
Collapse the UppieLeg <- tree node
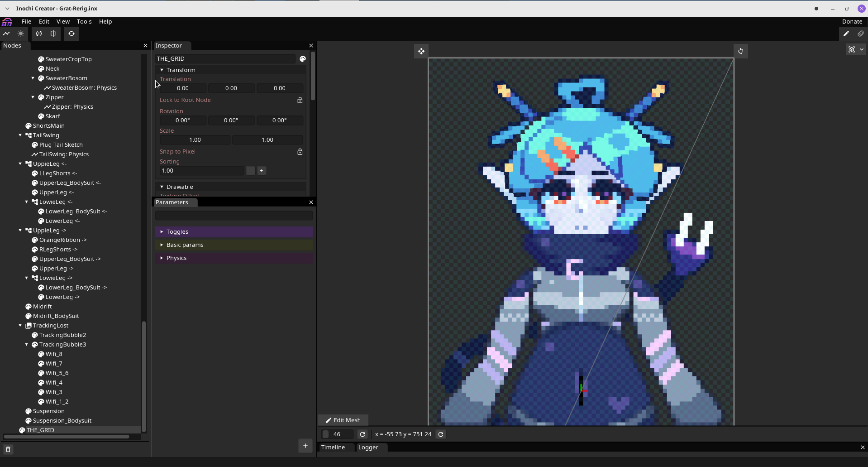coord(20,164)
